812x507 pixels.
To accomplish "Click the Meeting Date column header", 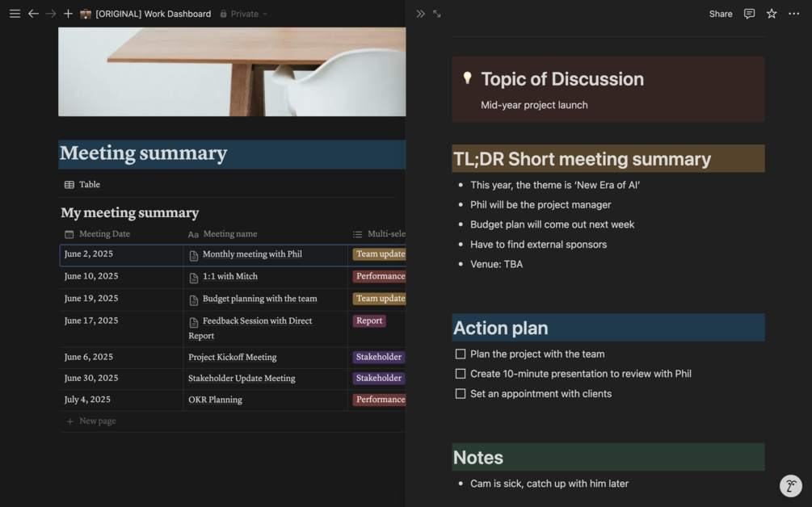I will click(104, 234).
